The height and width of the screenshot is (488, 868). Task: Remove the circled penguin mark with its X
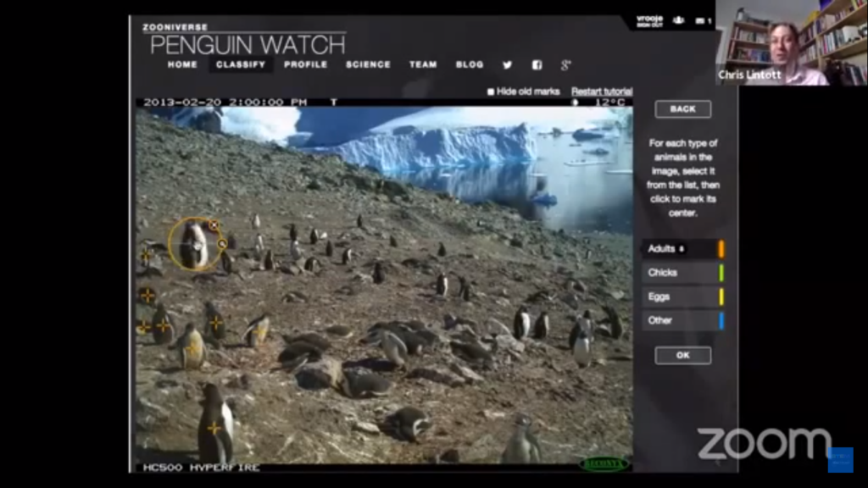click(x=214, y=225)
